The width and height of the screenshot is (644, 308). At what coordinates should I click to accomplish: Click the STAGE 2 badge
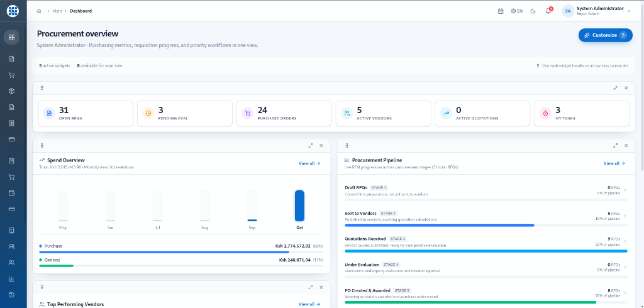(x=388, y=214)
